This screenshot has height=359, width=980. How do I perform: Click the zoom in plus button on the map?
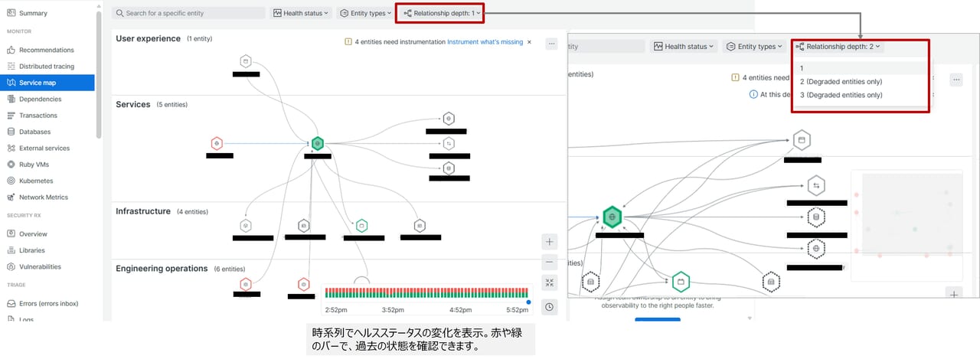tap(549, 242)
